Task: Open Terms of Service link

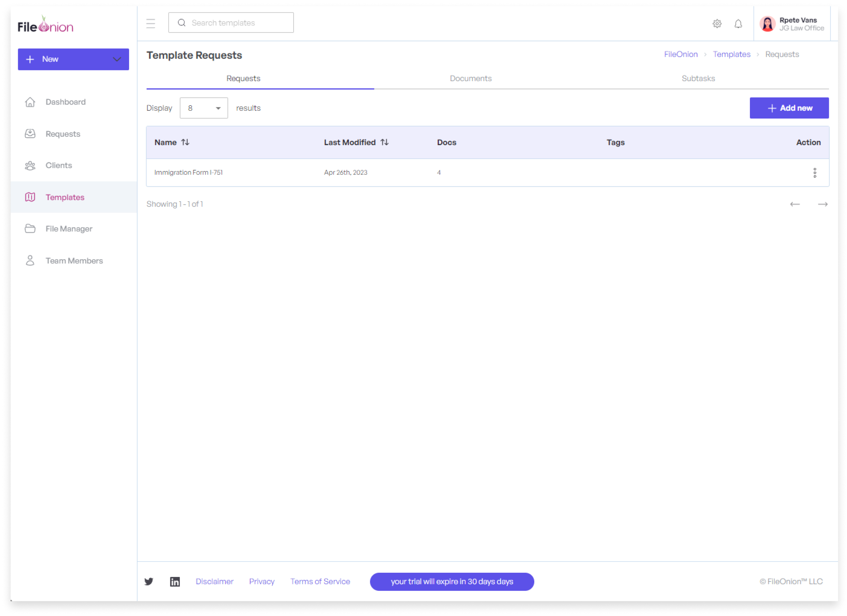Action: point(320,581)
